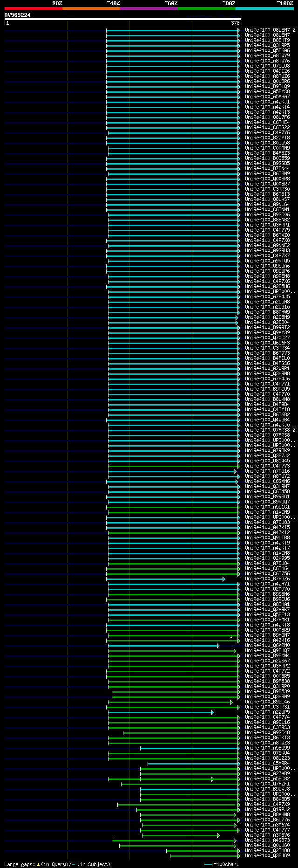Select hit UniRef100_A4ZKJ1
Image resolution: width=298 pixels, height=868 pixels.
coord(267,102)
